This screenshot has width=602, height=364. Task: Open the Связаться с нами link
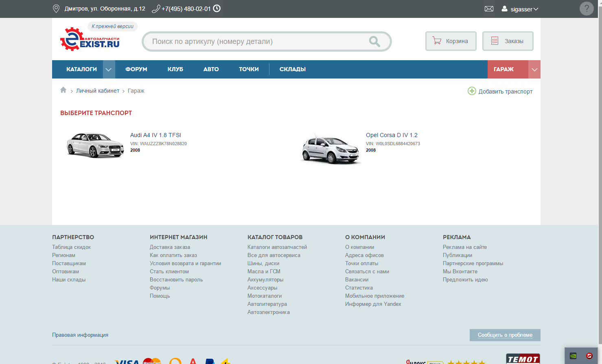[367, 271]
